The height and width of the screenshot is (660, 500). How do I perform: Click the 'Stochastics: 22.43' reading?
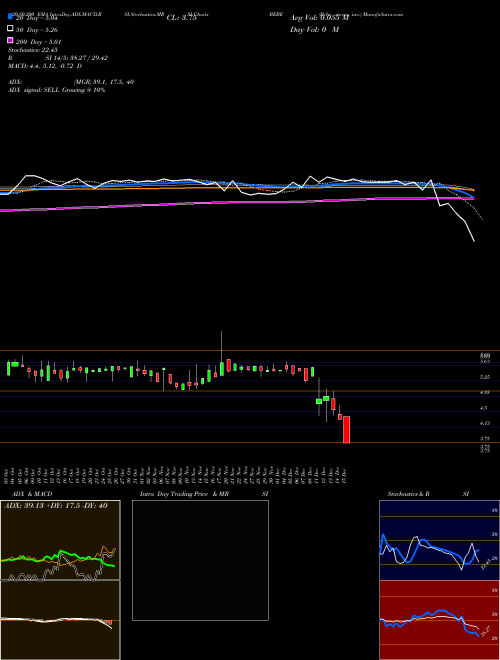click(x=32, y=50)
